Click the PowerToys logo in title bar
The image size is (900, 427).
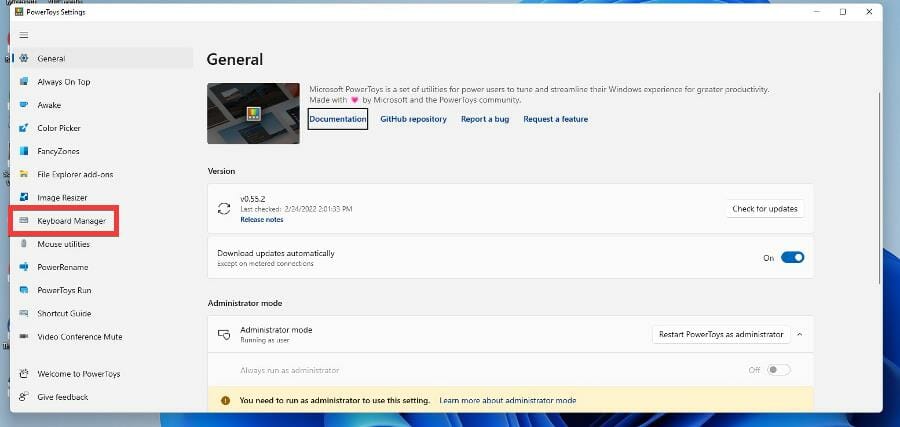[19, 11]
